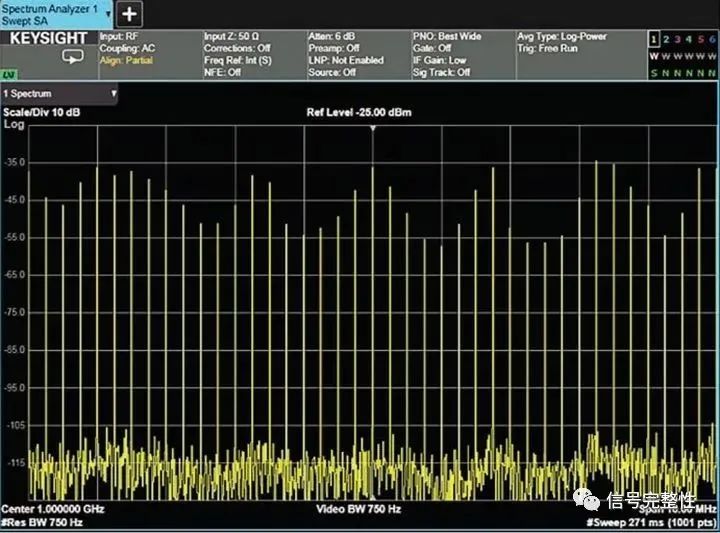Select the Spectrum Analyzer 1 Swept SA tab

(50, 13)
